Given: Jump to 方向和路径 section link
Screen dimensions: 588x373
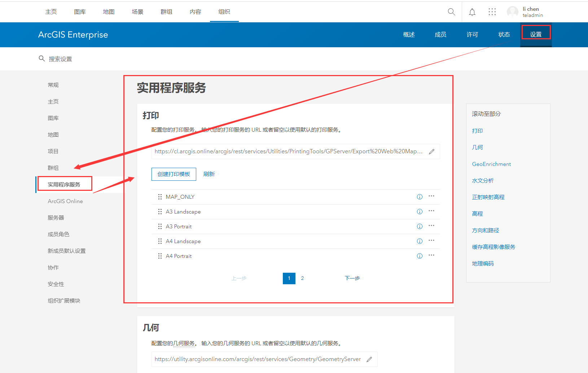Looking at the screenshot, I should pos(486,231).
